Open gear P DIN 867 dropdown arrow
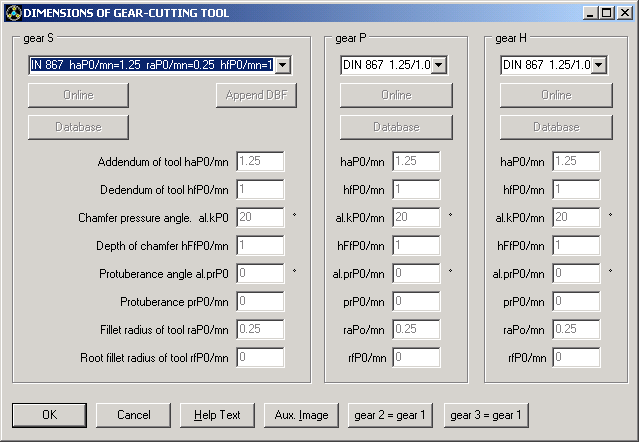The image size is (639, 442). pos(439,65)
